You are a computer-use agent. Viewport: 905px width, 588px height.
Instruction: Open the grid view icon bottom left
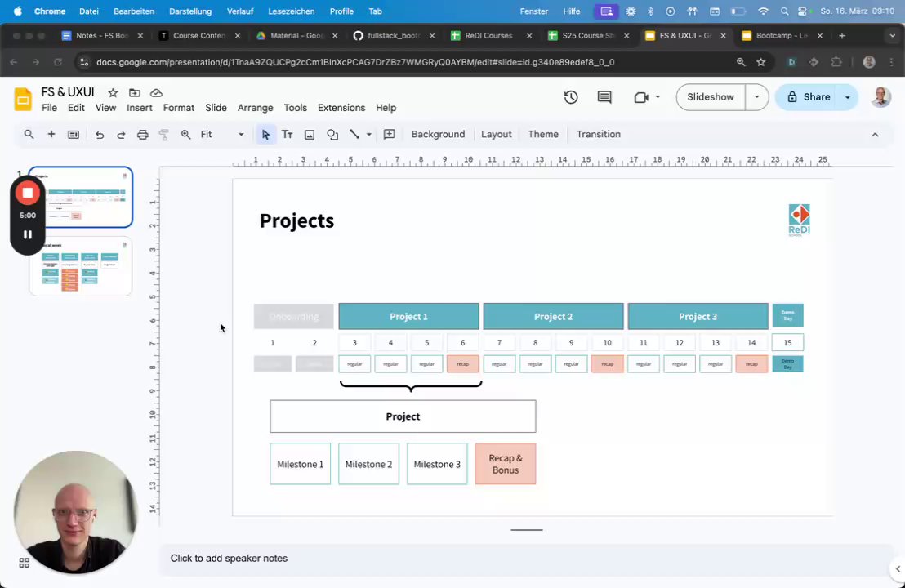coord(25,563)
